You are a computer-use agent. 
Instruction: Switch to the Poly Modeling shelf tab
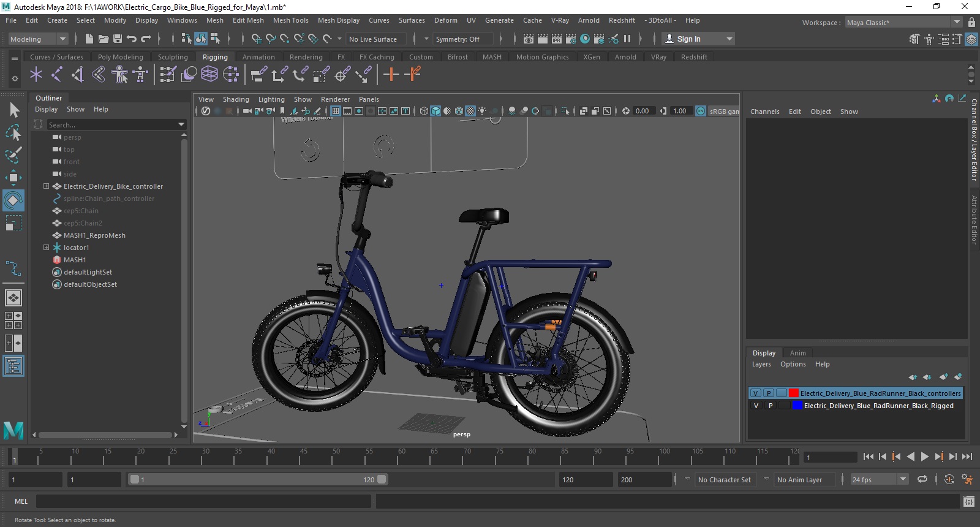(x=120, y=57)
